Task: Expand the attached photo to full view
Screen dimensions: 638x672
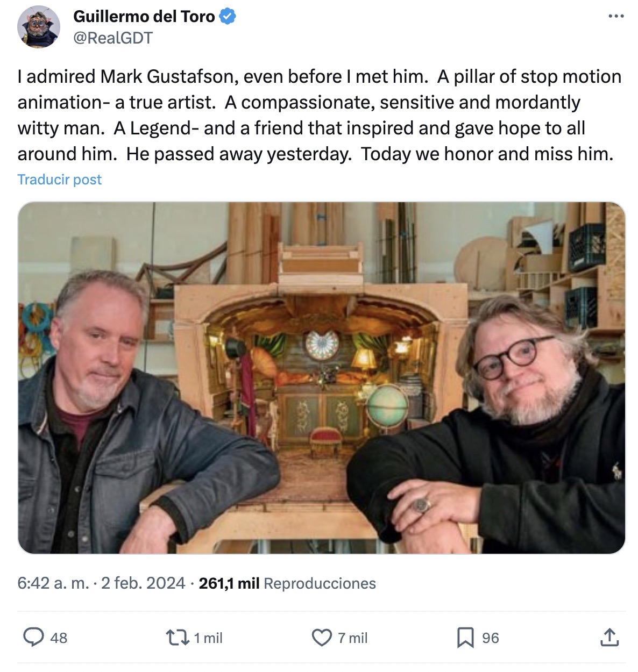Action: [x=319, y=376]
